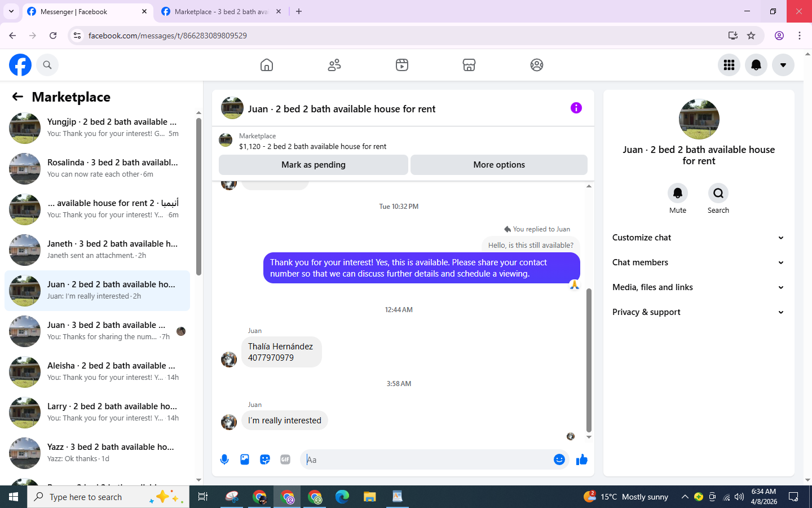Expand the Customize chat section
812x508 pixels.
tap(699, 238)
